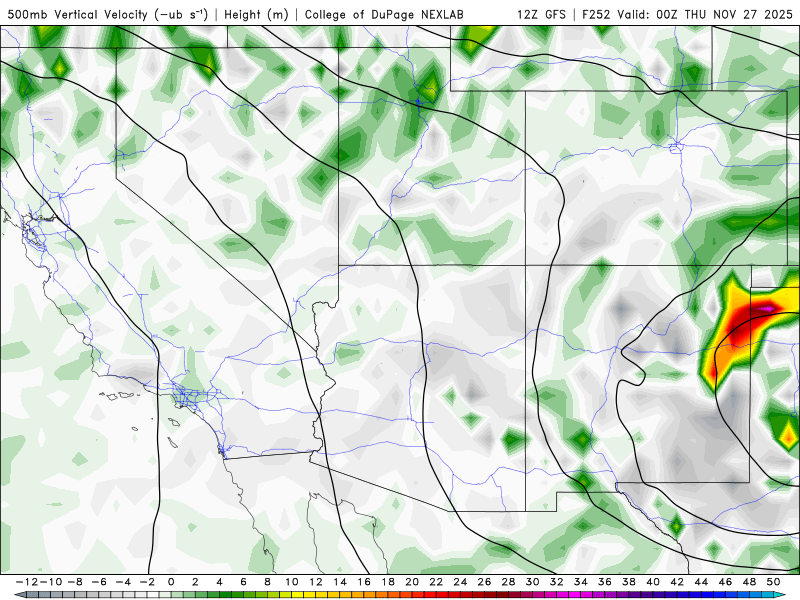Click the 'Height (m)' header label
This screenshot has width=800, height=600.
tap(257, 14)
